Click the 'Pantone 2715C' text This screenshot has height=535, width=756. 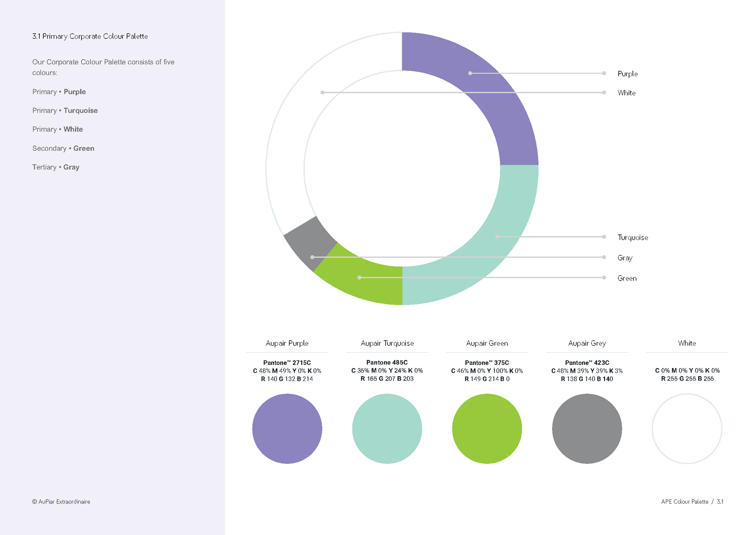(287, 362)
